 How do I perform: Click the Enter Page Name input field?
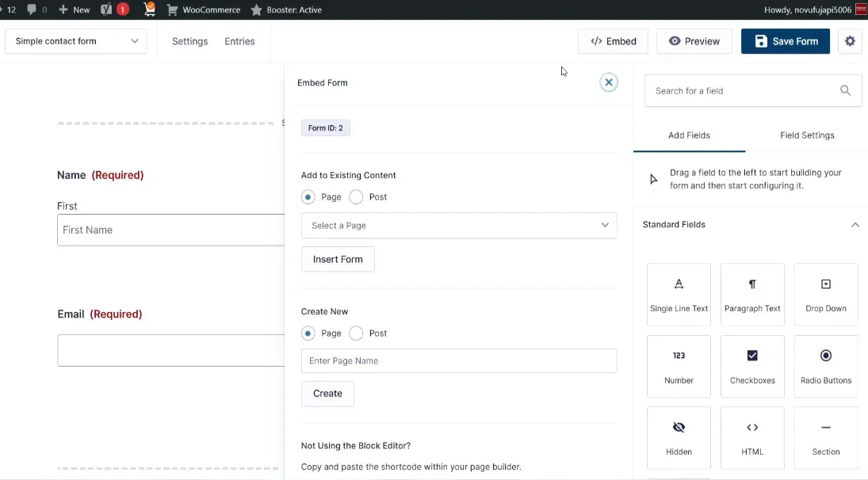click(458, 361)
